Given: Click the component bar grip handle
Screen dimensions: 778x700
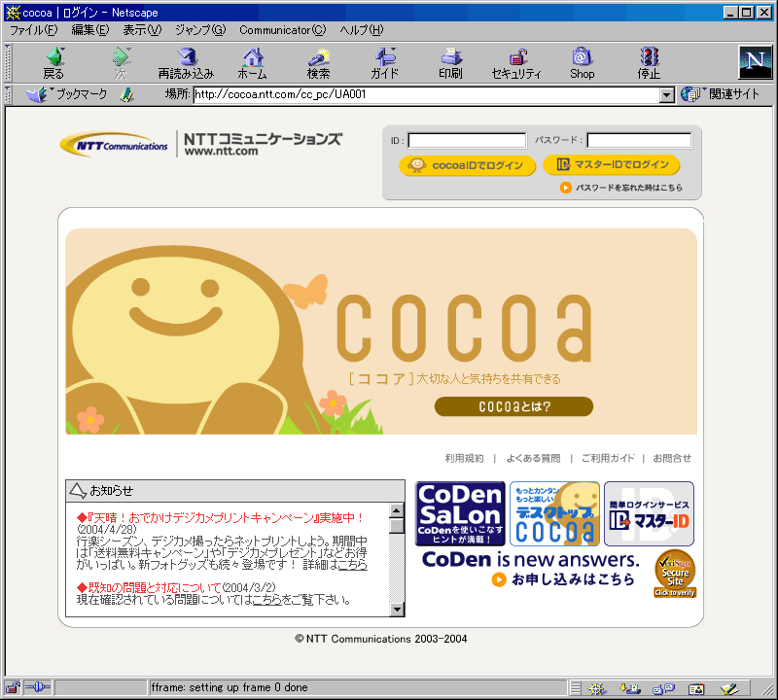Looking at the screenshot, I should [576, 688].
